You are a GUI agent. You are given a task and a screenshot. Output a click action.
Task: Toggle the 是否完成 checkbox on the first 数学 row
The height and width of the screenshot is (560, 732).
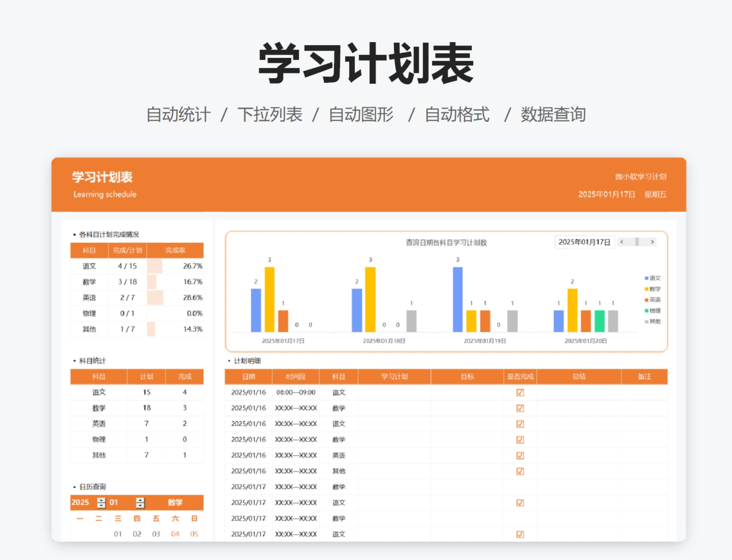pos(520,408)
